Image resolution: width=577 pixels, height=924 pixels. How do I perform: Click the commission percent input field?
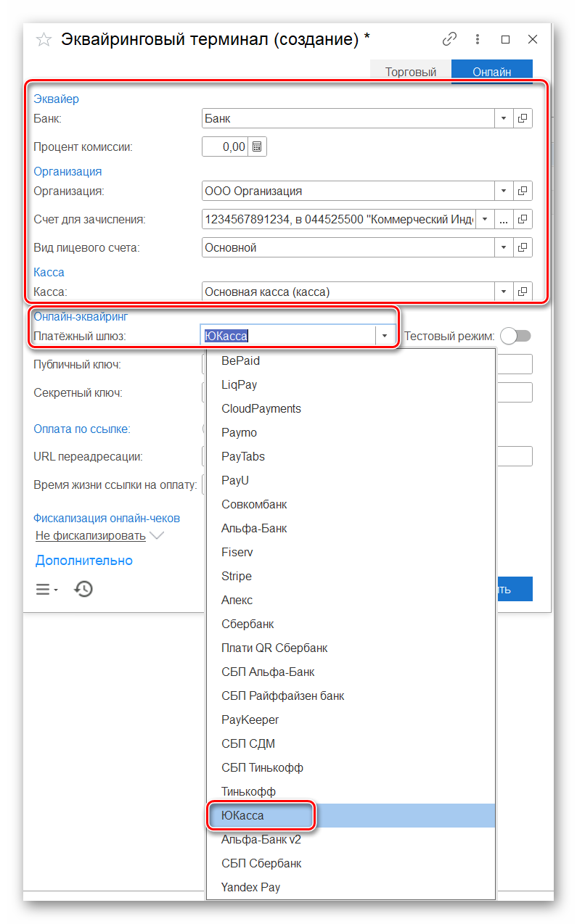(x=225, y=147)
